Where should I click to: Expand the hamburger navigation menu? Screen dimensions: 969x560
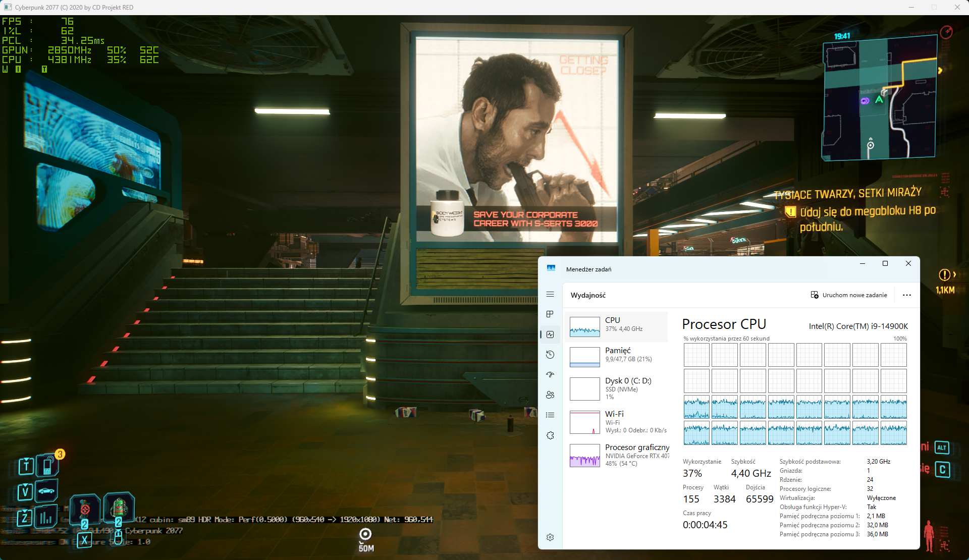550,294
